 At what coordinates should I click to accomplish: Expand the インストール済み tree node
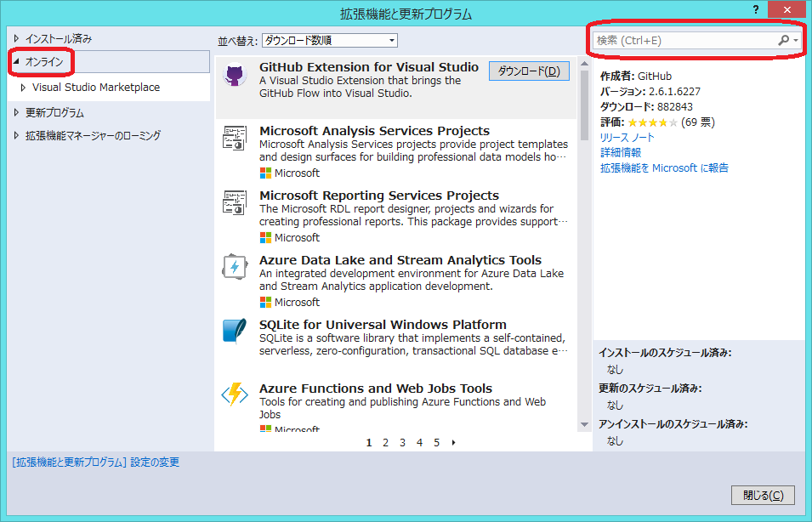coord(16,38)
